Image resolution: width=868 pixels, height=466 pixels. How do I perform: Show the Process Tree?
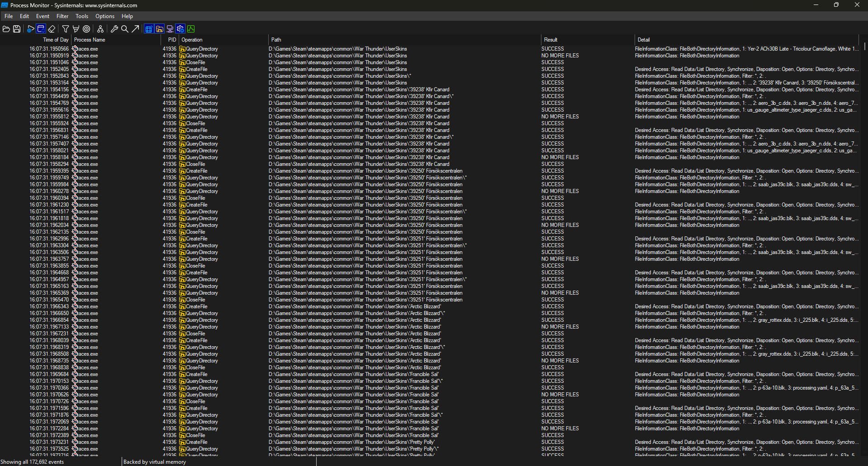click(100, 29)
